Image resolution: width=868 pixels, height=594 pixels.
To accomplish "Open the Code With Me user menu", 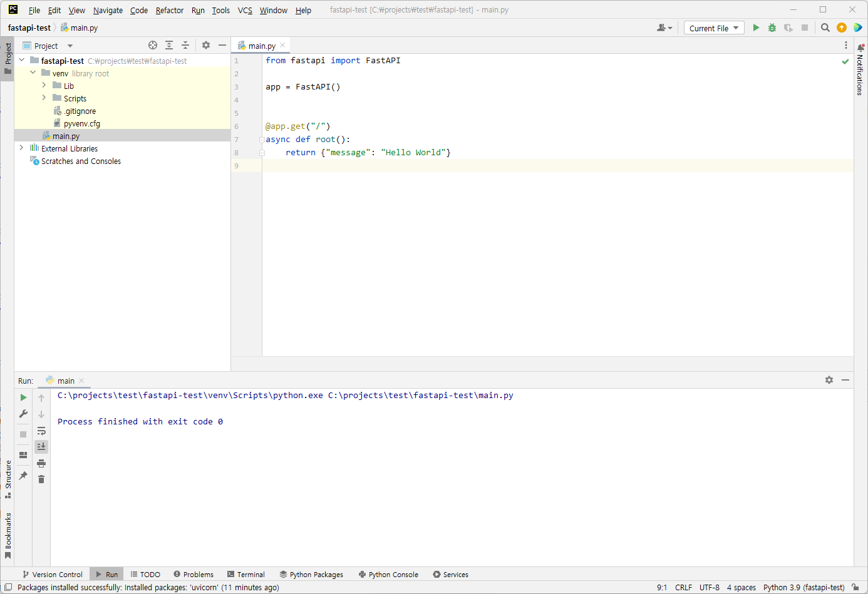I will (664, 28).
